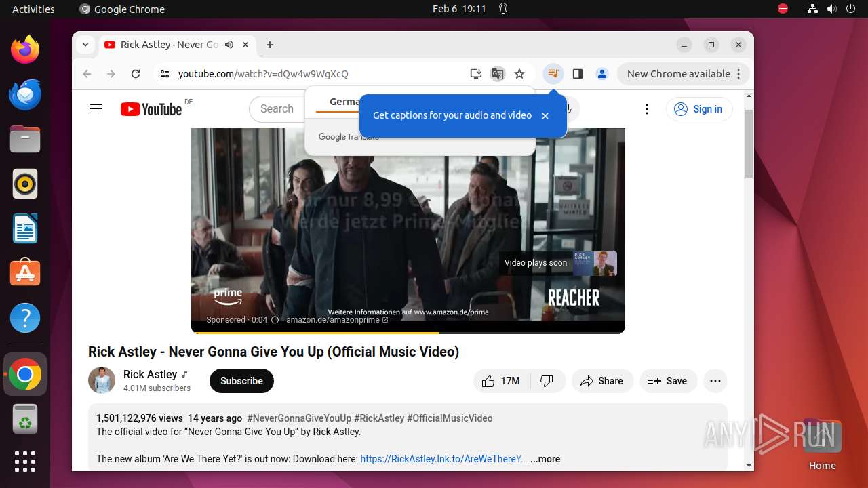This screenshot has height=488, width=868.
Task: Bookmark this page with the star icon
Action: (x=519, y=74)
